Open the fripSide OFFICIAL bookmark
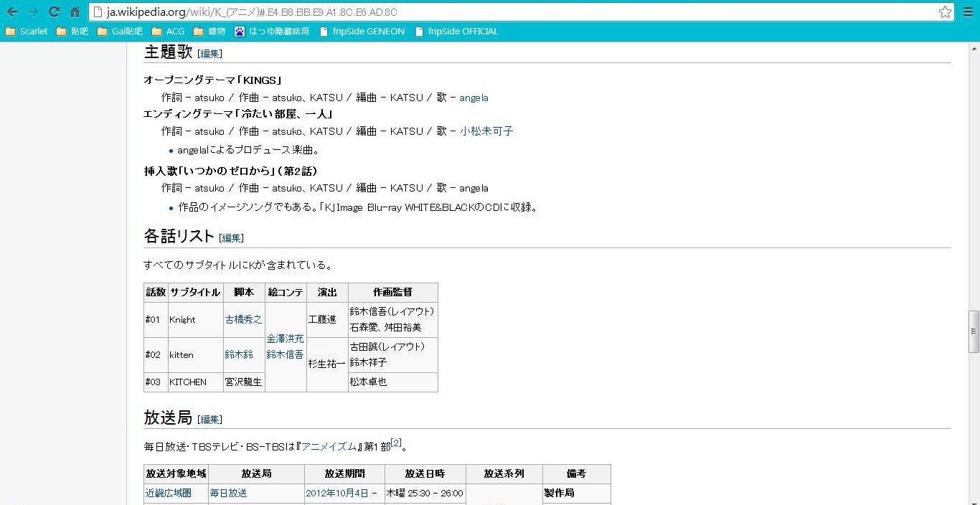Viewport: 980px width, 505px height. [x=456, y=32]
